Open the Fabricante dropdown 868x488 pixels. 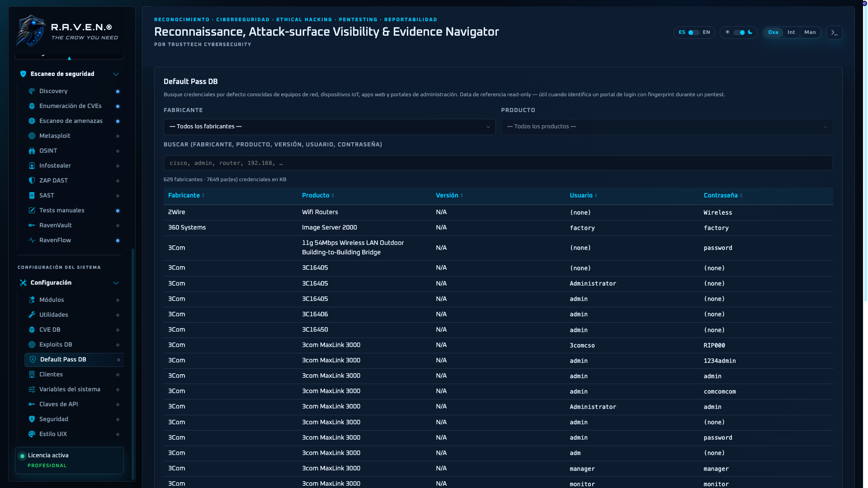click(x=330, y=127)
